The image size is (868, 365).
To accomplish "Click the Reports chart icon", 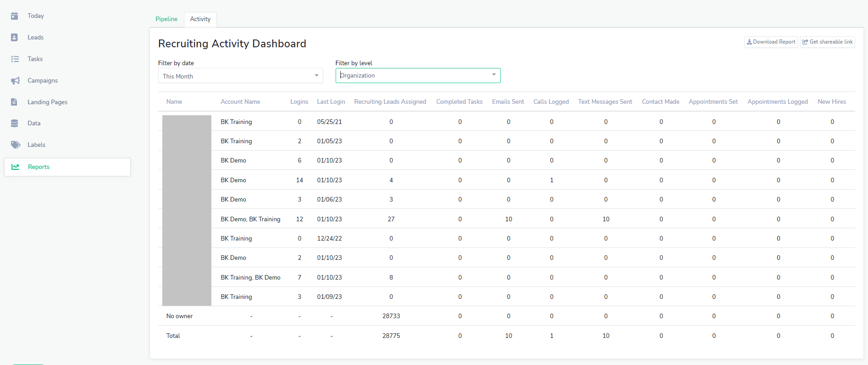I will pos(15,167).
